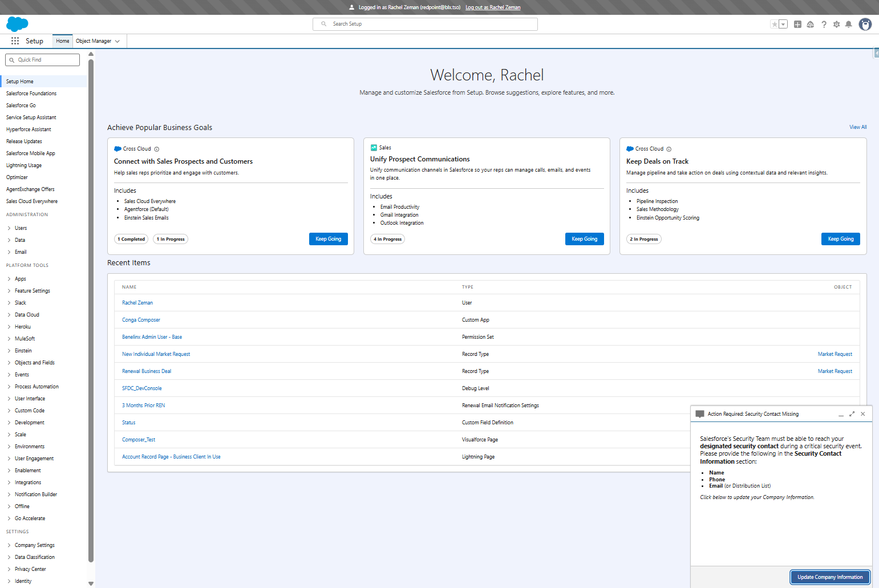Click the sidebar scrollbar down arrow
This screenshot has height=588, width=879.
91,583
